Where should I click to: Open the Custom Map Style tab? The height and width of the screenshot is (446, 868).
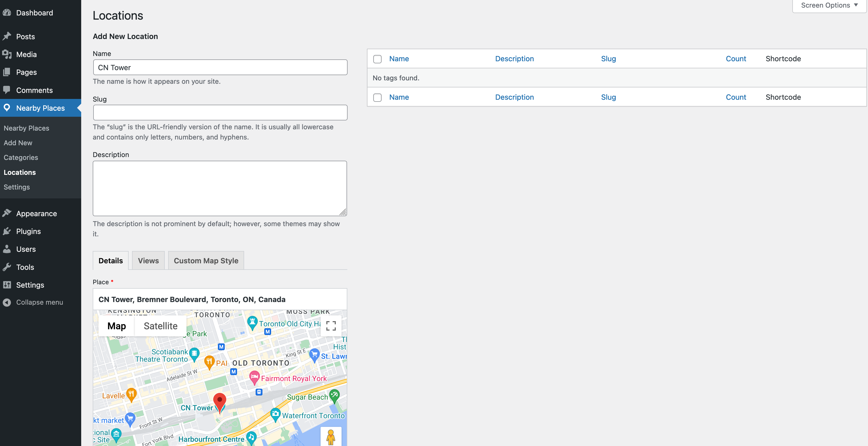206,260
